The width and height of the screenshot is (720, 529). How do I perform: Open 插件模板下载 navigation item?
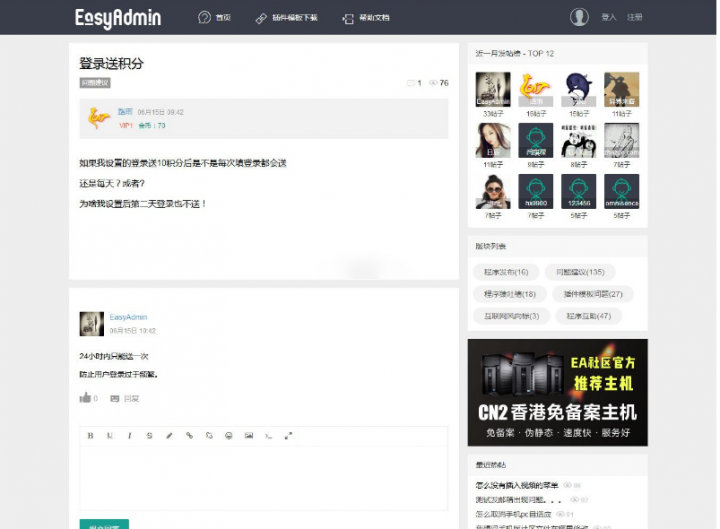(x=294, y=18)
